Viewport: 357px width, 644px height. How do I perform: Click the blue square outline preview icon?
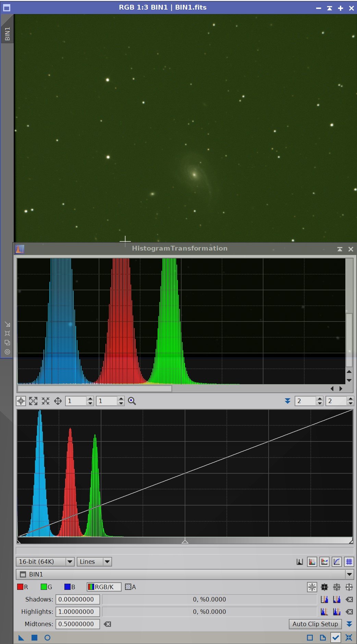coord(310,638)
